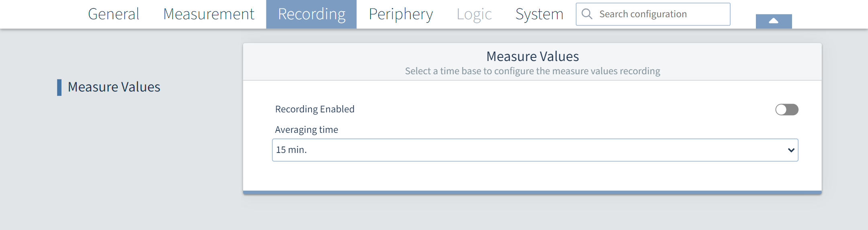The height and width of the screenshot is (230, 868).
Task: Go to the Periphery tab
Action: [x=401, y=14]
